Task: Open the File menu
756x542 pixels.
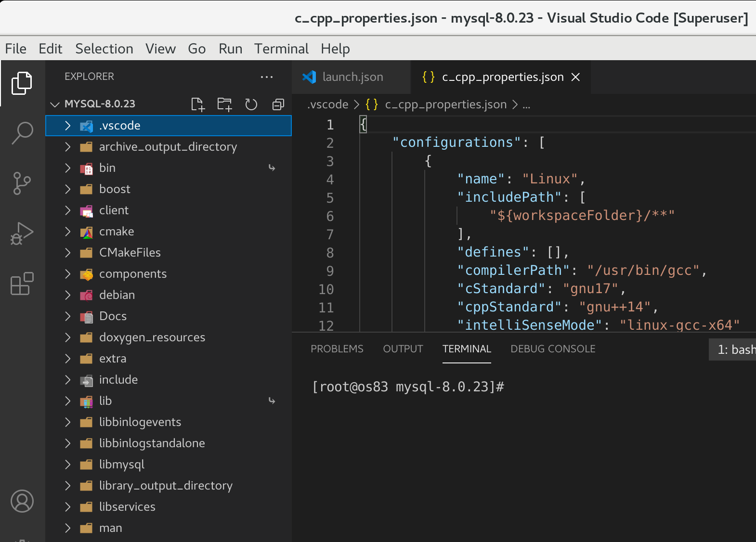Action: coord(16,49)
